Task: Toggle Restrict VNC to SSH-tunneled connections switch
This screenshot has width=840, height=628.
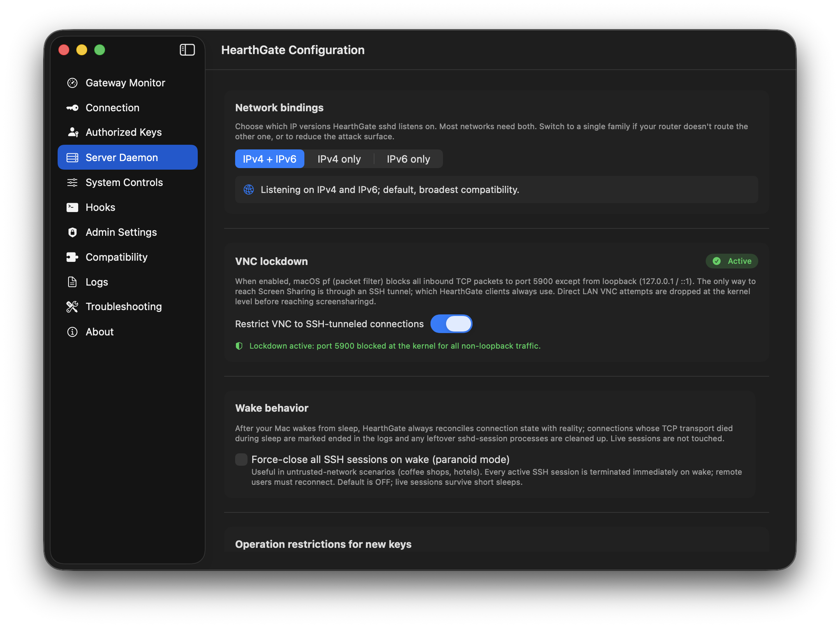Action: pyautogui.click(x=452, y=324)
